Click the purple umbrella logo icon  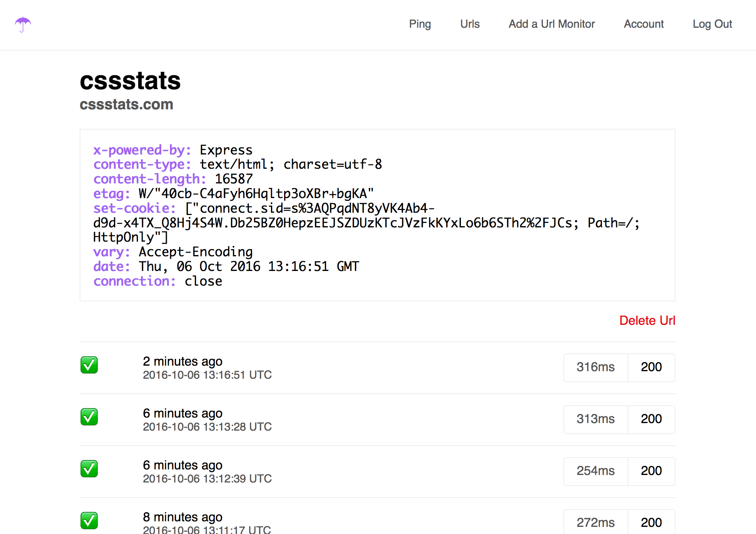coord(23,25)
